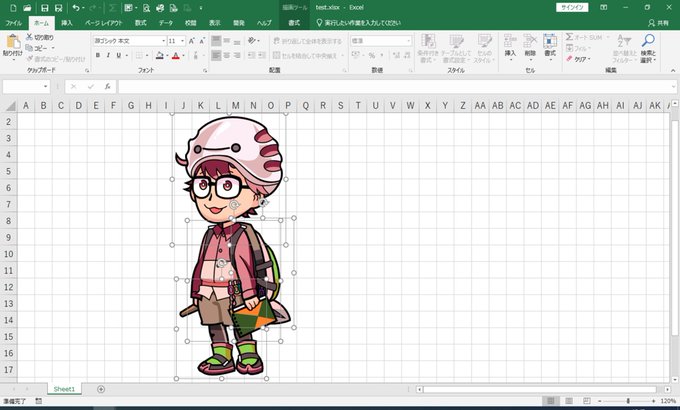
Task: Click the Sign in button
Action: point(572,7)
